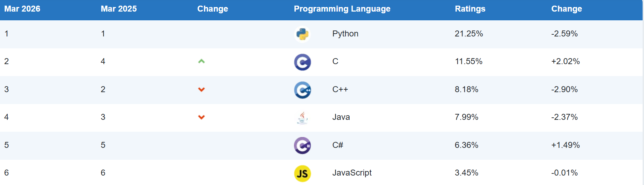
Task: Click the 3.45% rating value
Action: coord(466,173)
